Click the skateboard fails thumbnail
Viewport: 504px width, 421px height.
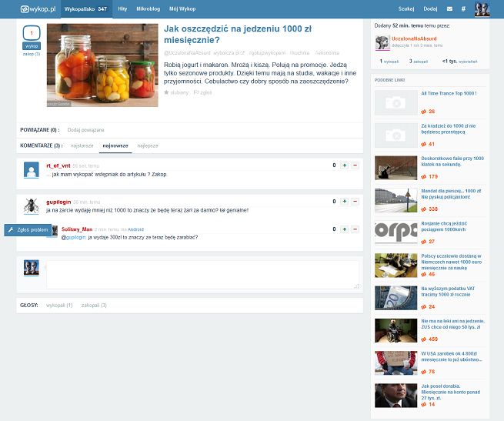pos(396,168)
